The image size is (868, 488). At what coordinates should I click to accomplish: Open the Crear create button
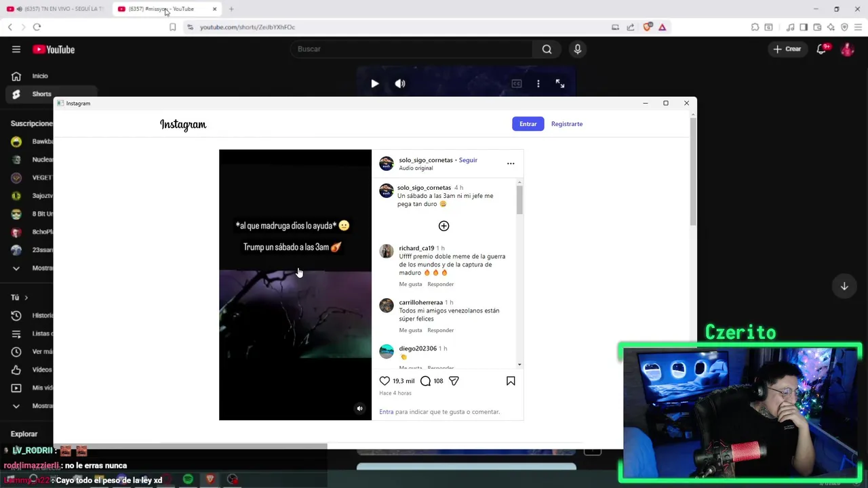[x=787, y=49]
